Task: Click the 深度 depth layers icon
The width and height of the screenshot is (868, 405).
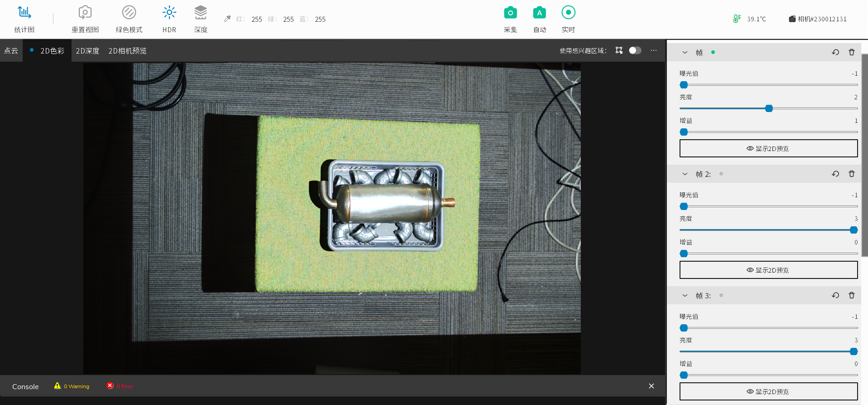Action: [200, 13]
